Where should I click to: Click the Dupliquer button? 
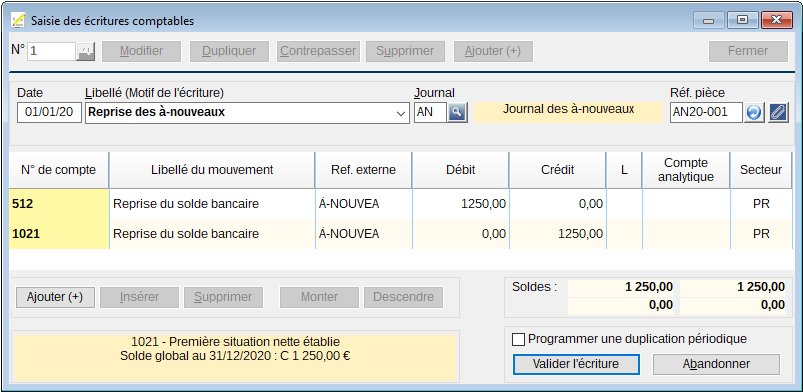point(229,51)
